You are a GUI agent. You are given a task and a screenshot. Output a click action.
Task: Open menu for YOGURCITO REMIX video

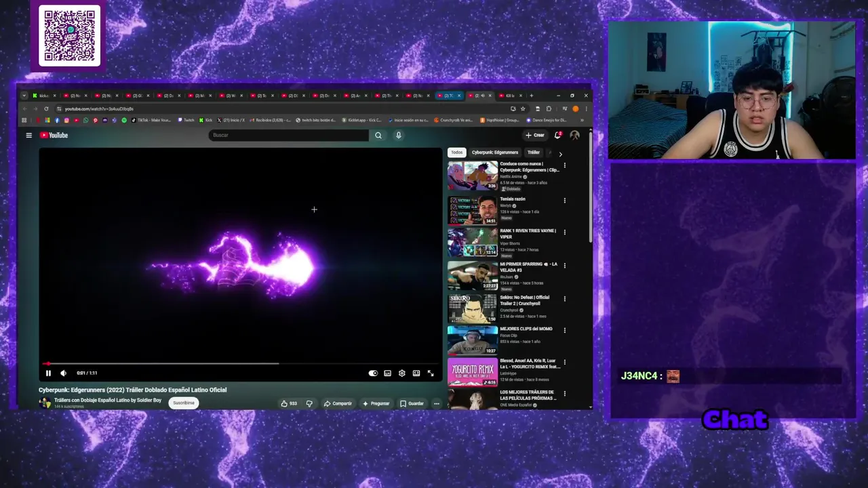[564, 363]
